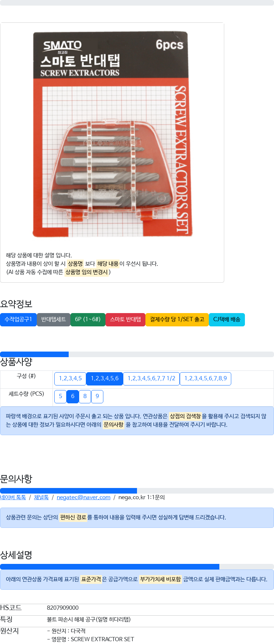Choose set quantity 9
The width and height of the screenshot is (274, 644).
point(97,396)
